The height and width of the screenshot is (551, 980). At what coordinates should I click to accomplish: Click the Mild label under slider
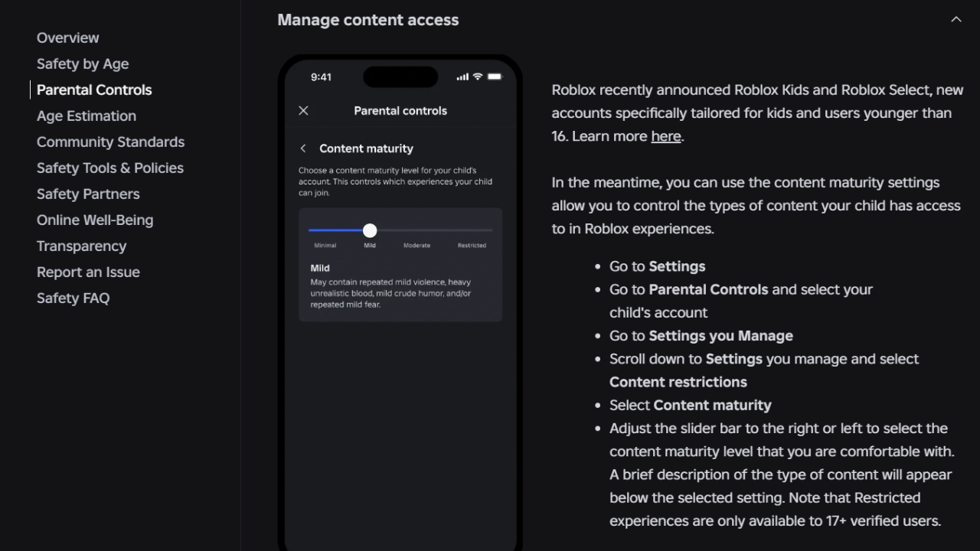pyautogui.click(x=370, y=246)
